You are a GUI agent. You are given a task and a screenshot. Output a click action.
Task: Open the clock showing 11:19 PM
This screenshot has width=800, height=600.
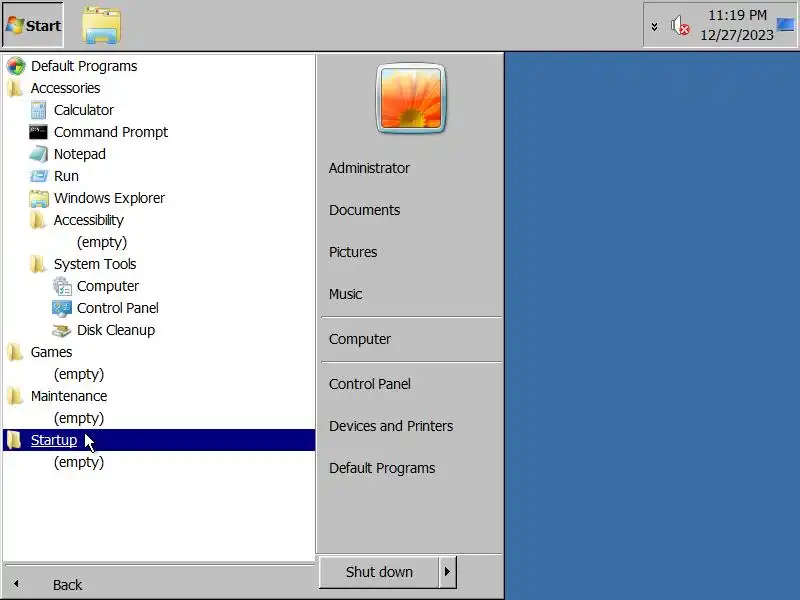pyautogui.click(x=737, y=25)
